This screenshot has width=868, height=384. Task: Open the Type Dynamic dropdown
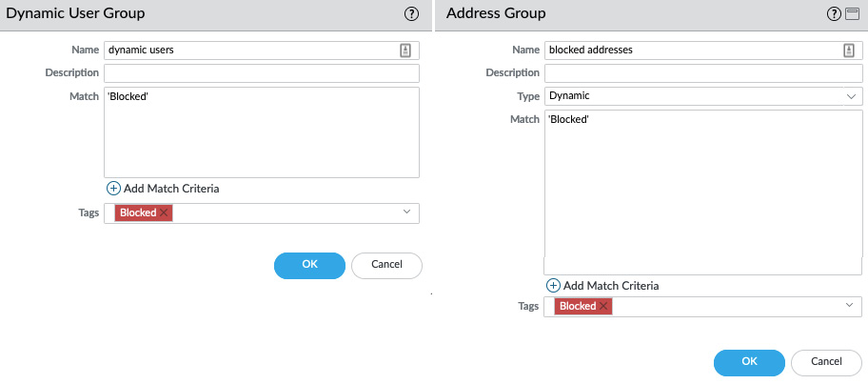click(703, 96)
